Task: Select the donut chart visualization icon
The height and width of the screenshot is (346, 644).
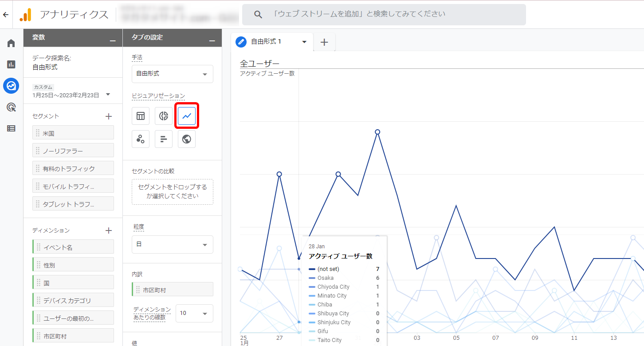Action: tap(164, 116)
